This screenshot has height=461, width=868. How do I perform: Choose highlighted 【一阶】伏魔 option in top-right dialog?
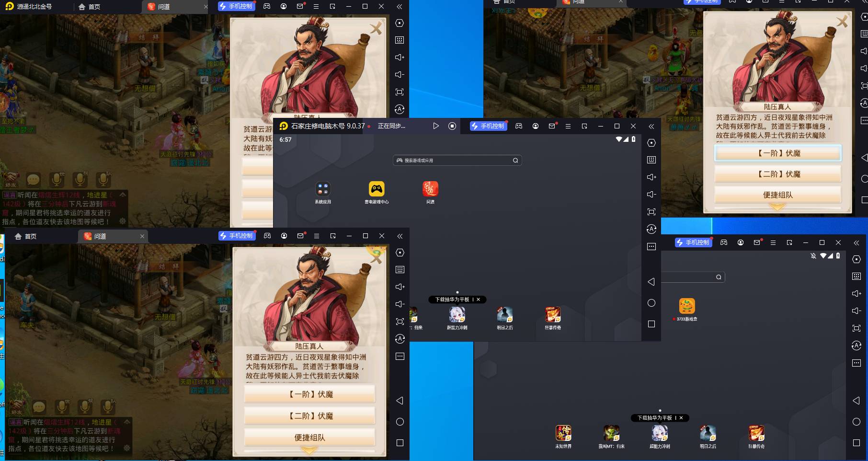[x=777, y=153]
